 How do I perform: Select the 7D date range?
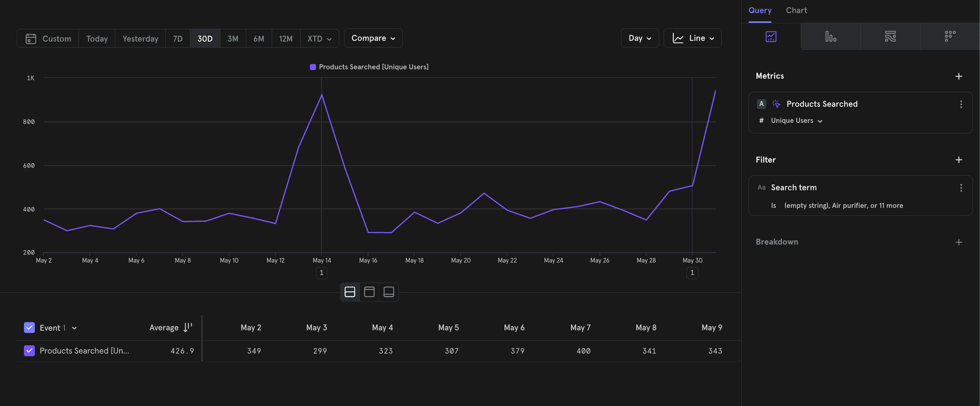coord(177,39)
